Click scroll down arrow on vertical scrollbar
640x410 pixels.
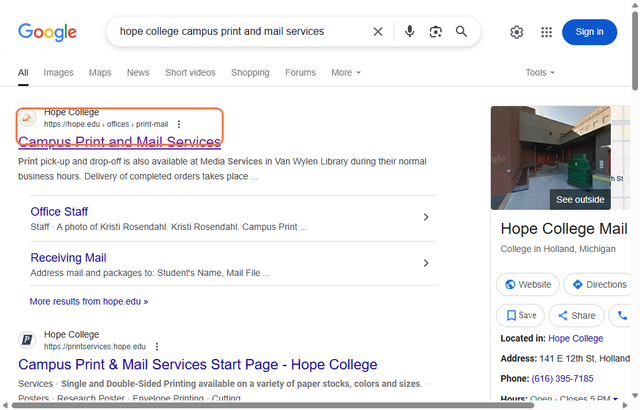(x=635, y=395)
